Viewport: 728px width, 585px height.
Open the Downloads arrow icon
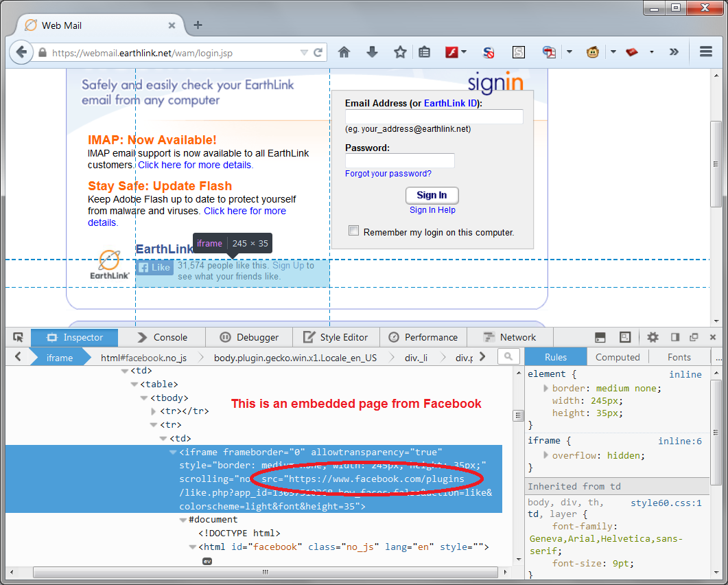tap(372, 52)
